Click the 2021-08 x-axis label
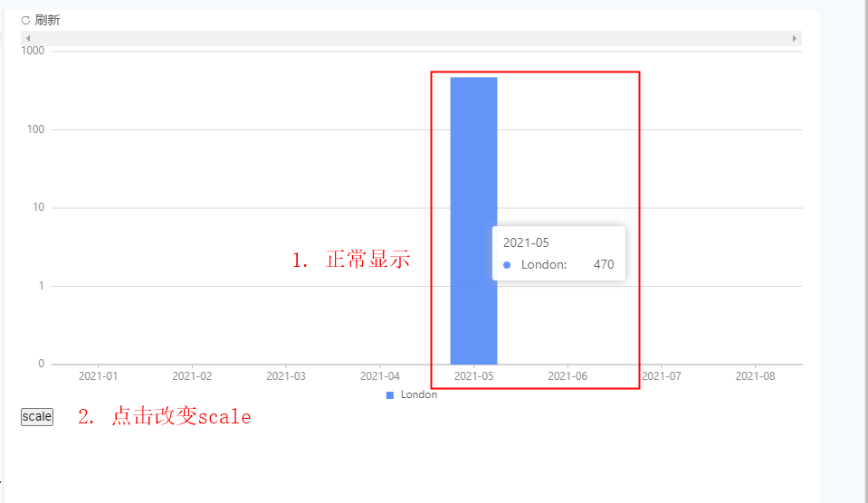Viewport: 868px width, 503px height. tap(755, 376)
